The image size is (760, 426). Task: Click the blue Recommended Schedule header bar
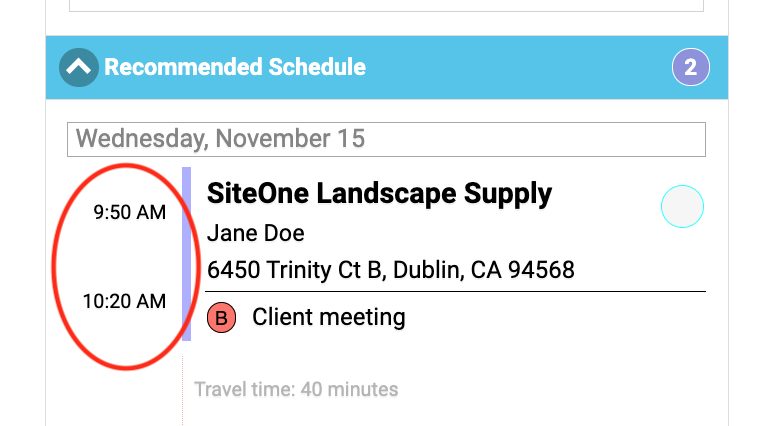tap(387, 67)
